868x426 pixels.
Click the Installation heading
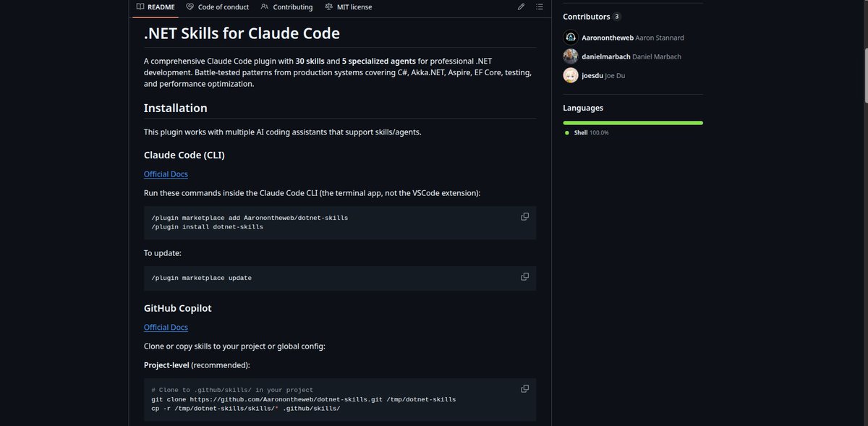tap(176, 108)
